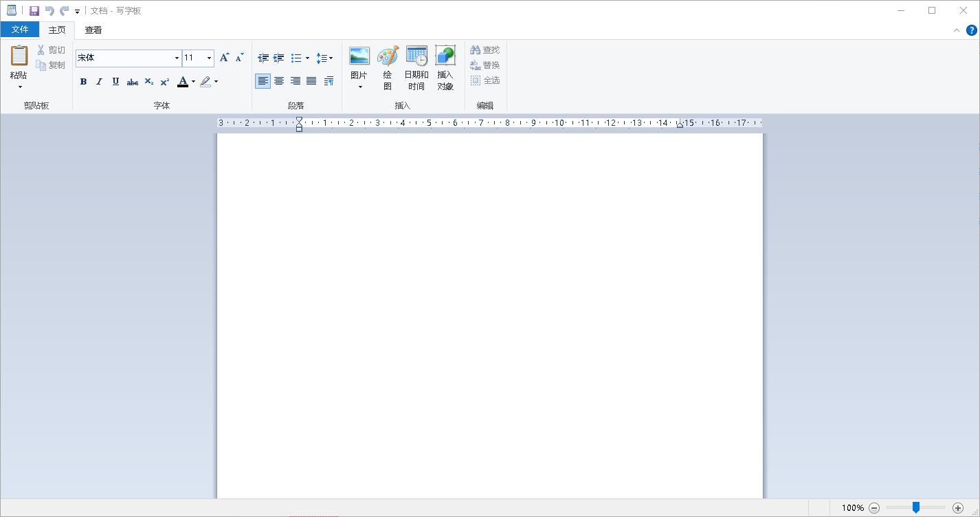Screen dimensions: 980x517
Task: Click the font size field showing 11
Action: [193, 58]
